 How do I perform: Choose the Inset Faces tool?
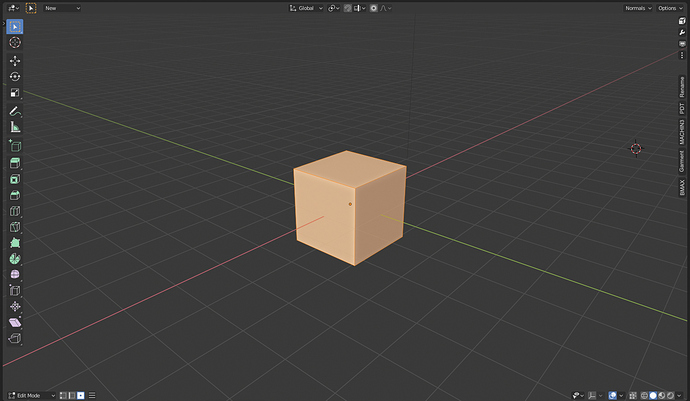(x=15, y=179)
